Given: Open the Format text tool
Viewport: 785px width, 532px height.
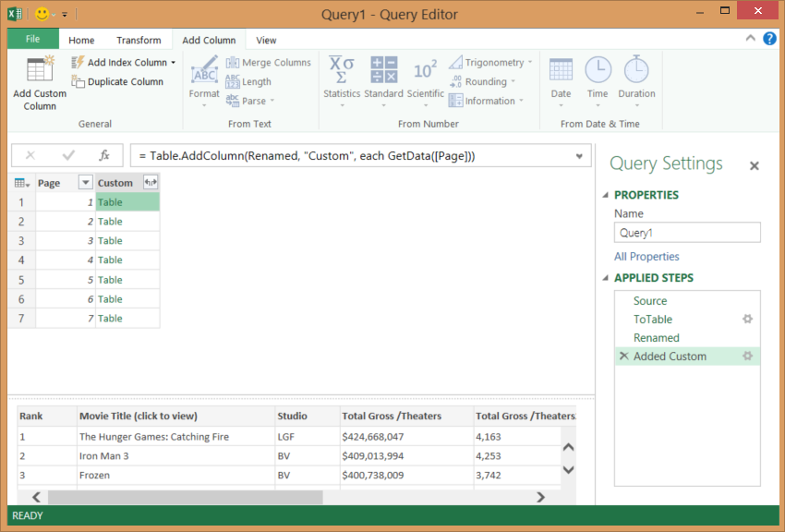Looking at the screenshot, I should pos(204,81).
